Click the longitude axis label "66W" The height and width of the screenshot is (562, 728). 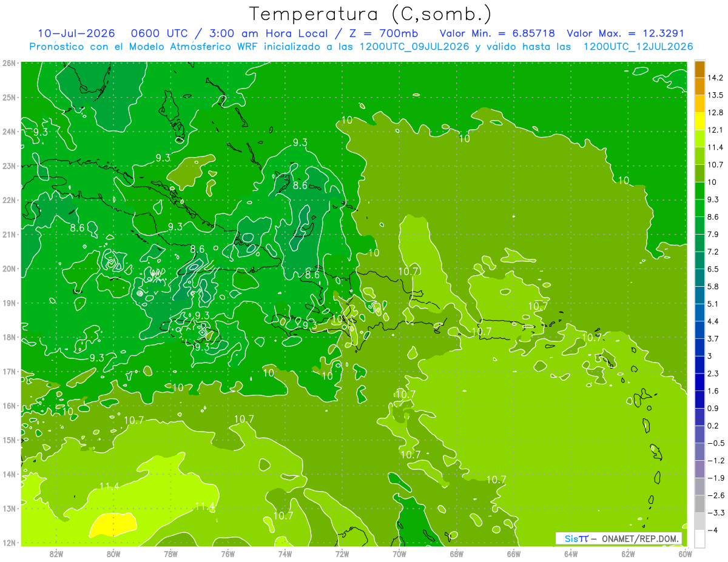point(513,554)
